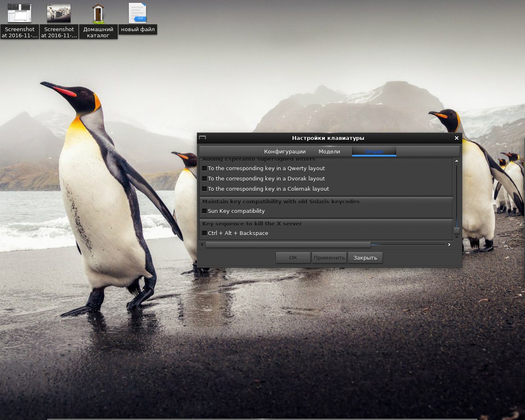Viewport: 525px width, 420px height.
Task: Open the second Screenshot image with penguins thumbnail
Action: click(x=59, y=14)
